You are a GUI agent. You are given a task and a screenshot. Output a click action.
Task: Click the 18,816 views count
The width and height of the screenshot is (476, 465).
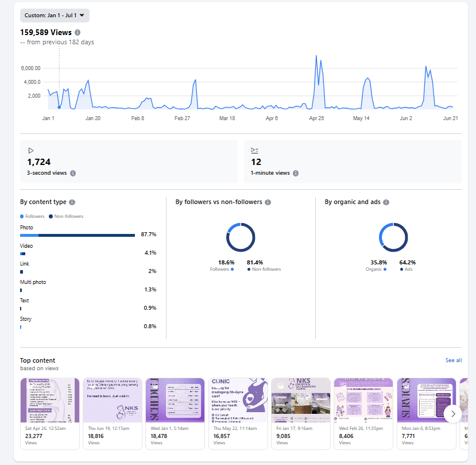point(96,436)
